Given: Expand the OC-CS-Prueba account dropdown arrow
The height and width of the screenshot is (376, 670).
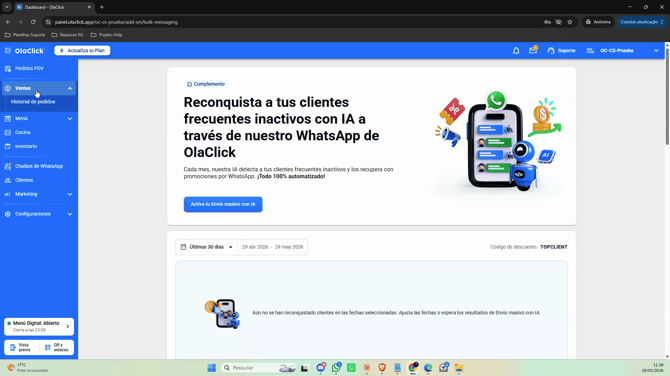Looking at the screenshot, I should click(x=656, y=50).
